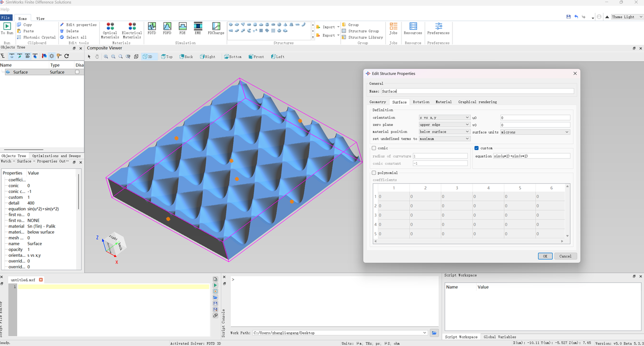Viewport: 644px width, 346px height.
Task: Switch to the Material tab
Action: tap(443, 102)
